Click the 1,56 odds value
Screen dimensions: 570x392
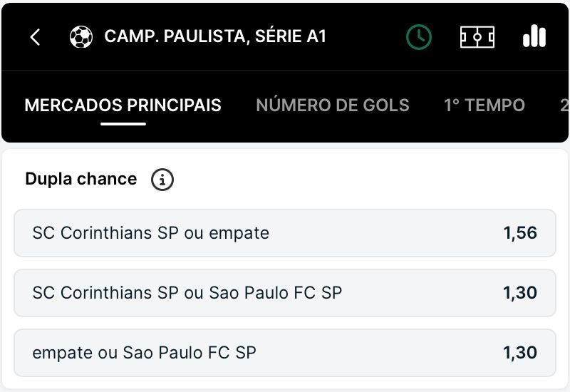click(x=520, y=233)
